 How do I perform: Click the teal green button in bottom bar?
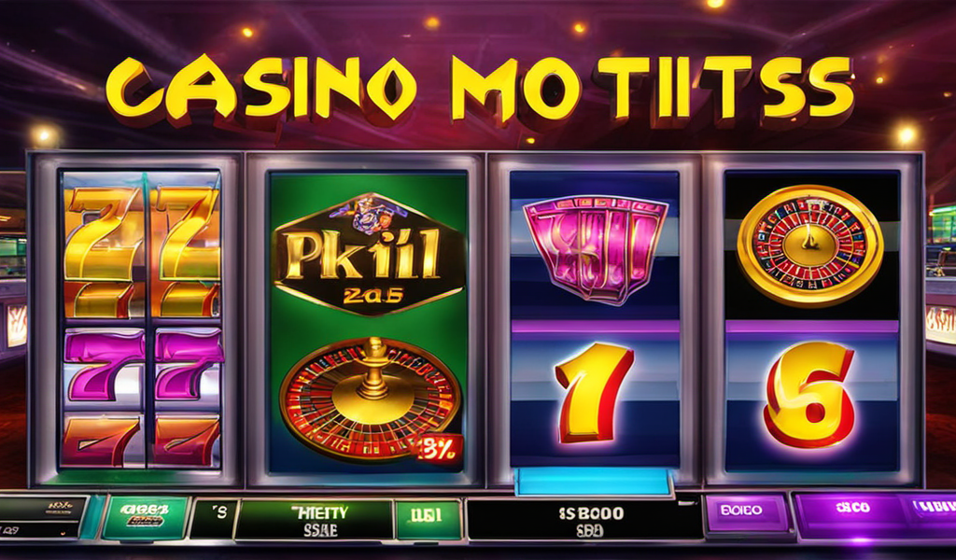click(145, 517)
